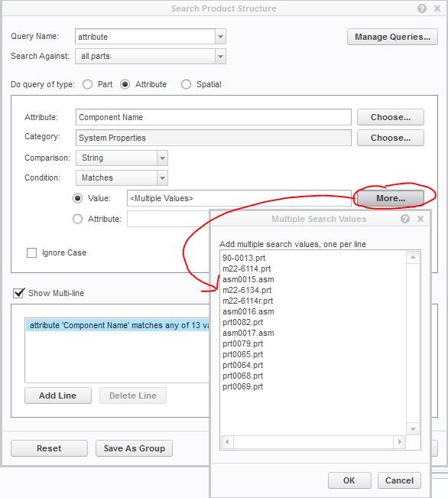Screen dimensions: 448x498
Task: Choose the Value radio option
Action: click(77, 198)
